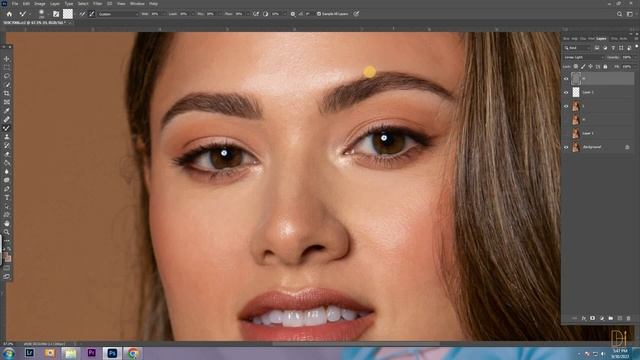Select the Rectangular Marquee tool
The width and height of the screenshot is (640, 360).
point(7,67)
